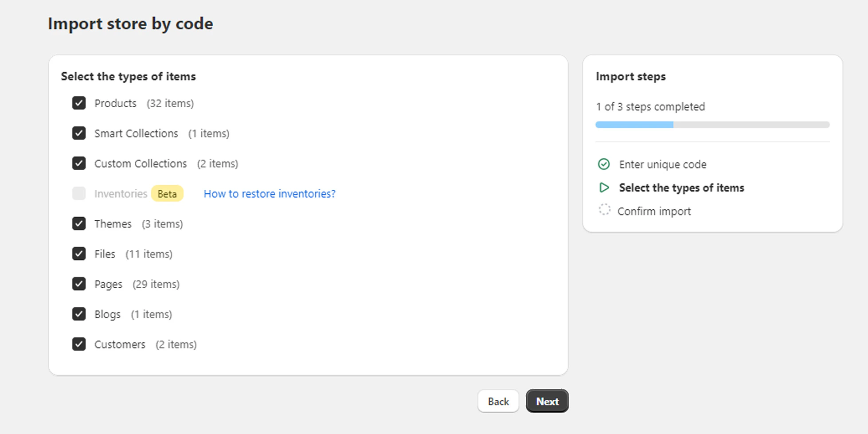The height and width of the screenshot is (434, 868).
Task: Click the Next button
Action: [x=547, y=401]
